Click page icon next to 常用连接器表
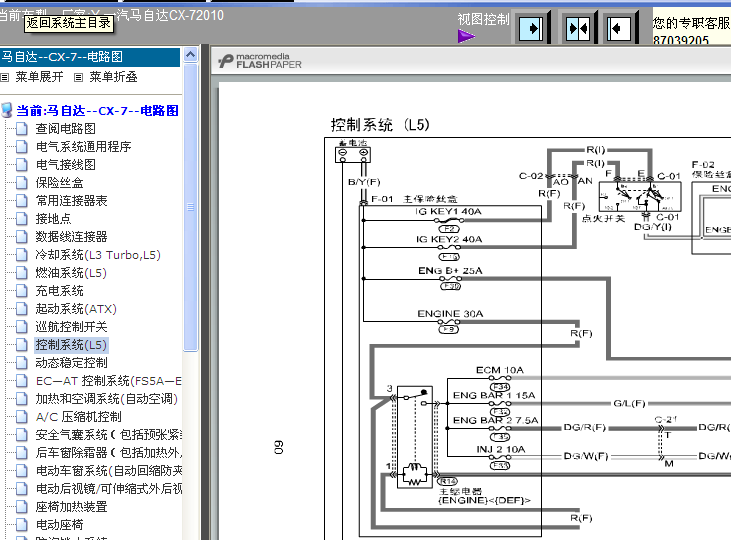Screen dimensions: 731x540 tap(22, 201)
